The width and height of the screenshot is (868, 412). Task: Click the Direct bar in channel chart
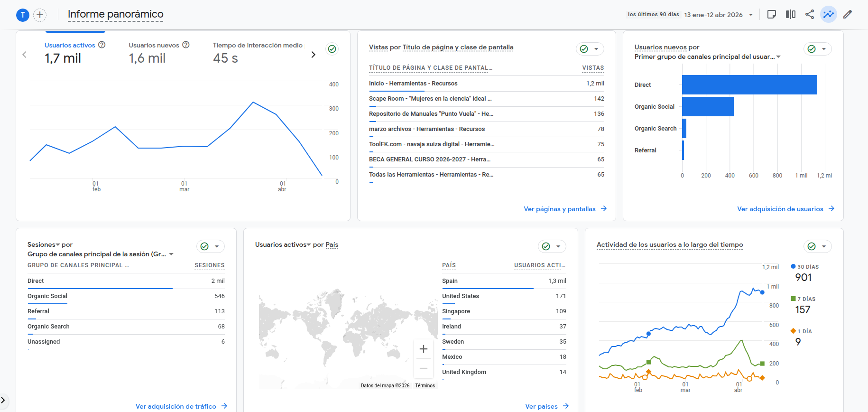click(x=749, y=85)
